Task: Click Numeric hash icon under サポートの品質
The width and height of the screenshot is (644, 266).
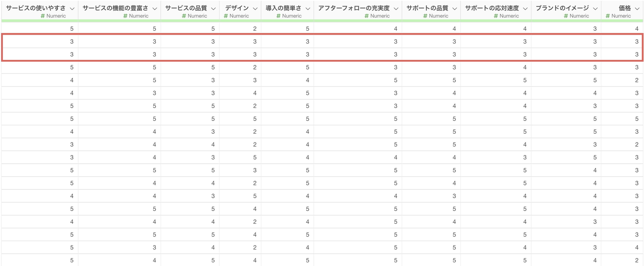Action: 425,16
